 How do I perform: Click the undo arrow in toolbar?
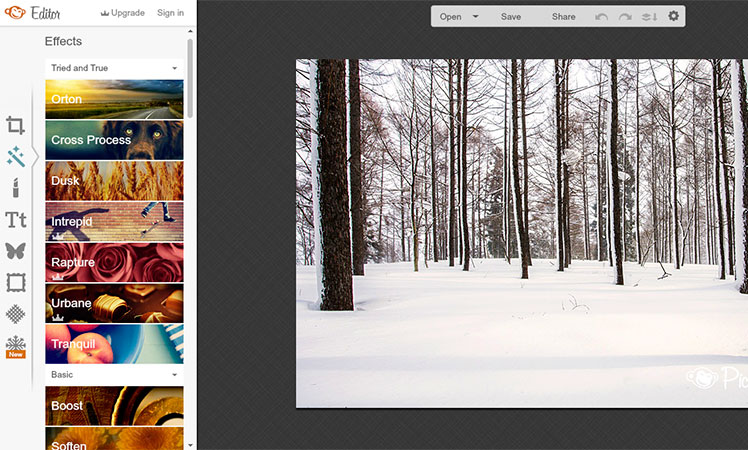[601, 17]
